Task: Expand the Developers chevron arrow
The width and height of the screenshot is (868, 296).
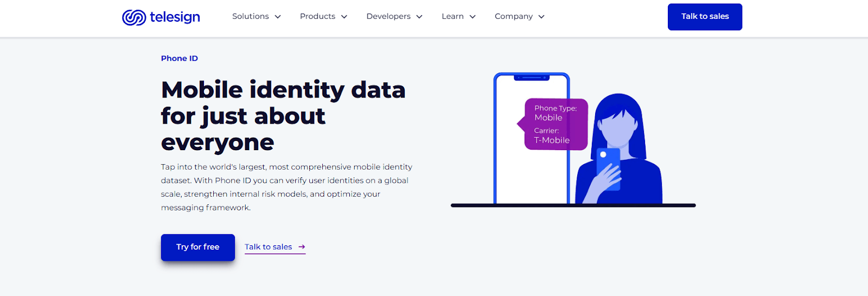Action: click(x=419, y=17)
